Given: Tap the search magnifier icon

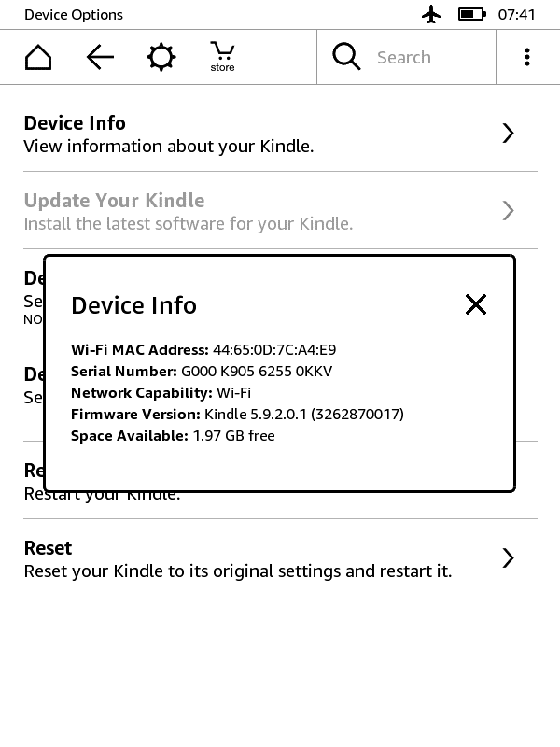Looking at the screenshot, I should click(x=346, y=56).
